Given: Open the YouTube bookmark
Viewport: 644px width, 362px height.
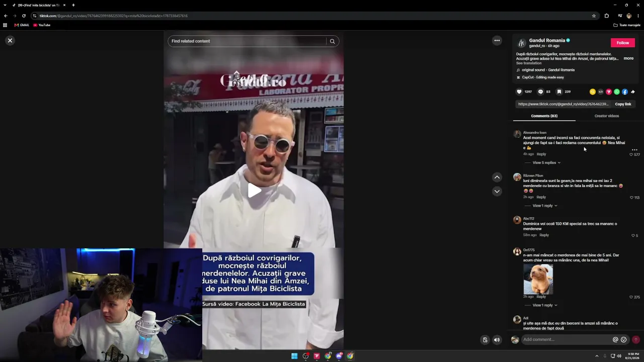Looking at the screenshot, I should click(x=42, y=25).
